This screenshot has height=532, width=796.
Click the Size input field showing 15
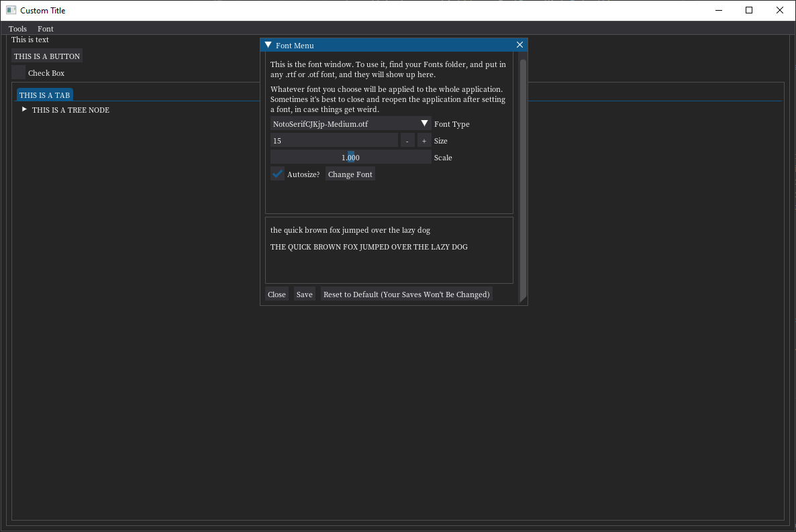334,140
